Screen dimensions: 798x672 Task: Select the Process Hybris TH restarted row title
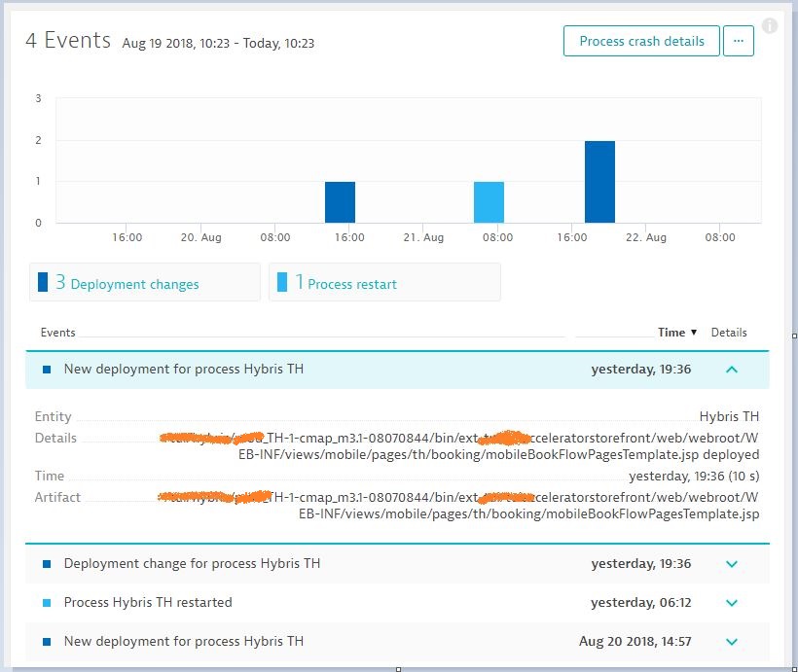pos(148,602)
